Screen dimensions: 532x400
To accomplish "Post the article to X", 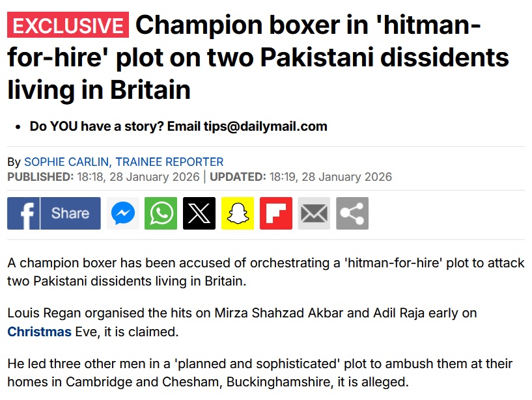I will pos(199,213).
